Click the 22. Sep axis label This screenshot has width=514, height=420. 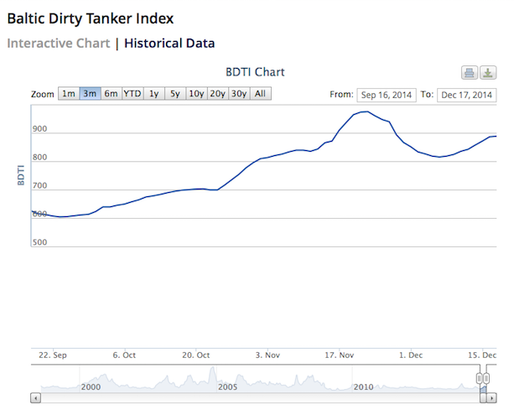tap(53, 355)
